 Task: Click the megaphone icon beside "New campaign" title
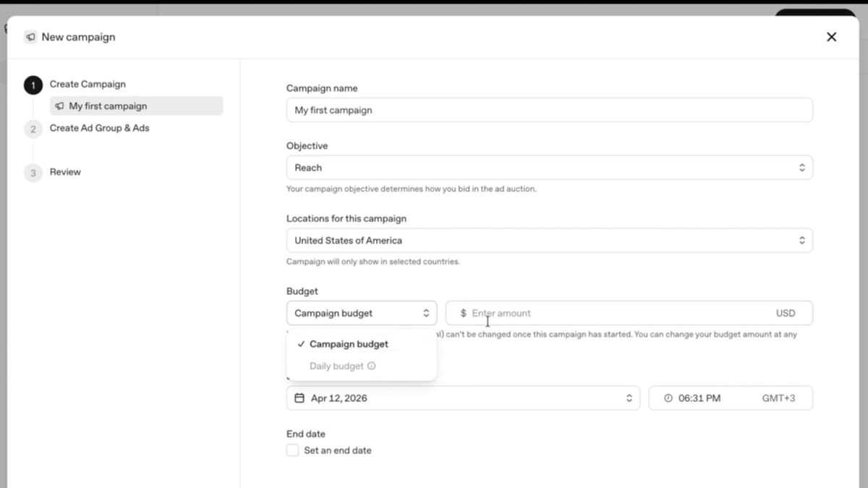(30, 37)
